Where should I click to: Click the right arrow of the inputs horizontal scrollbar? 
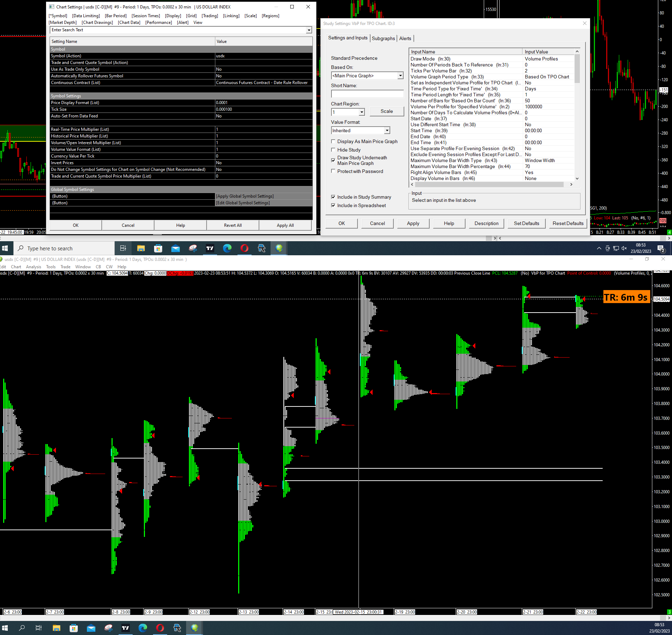point(571,184)
